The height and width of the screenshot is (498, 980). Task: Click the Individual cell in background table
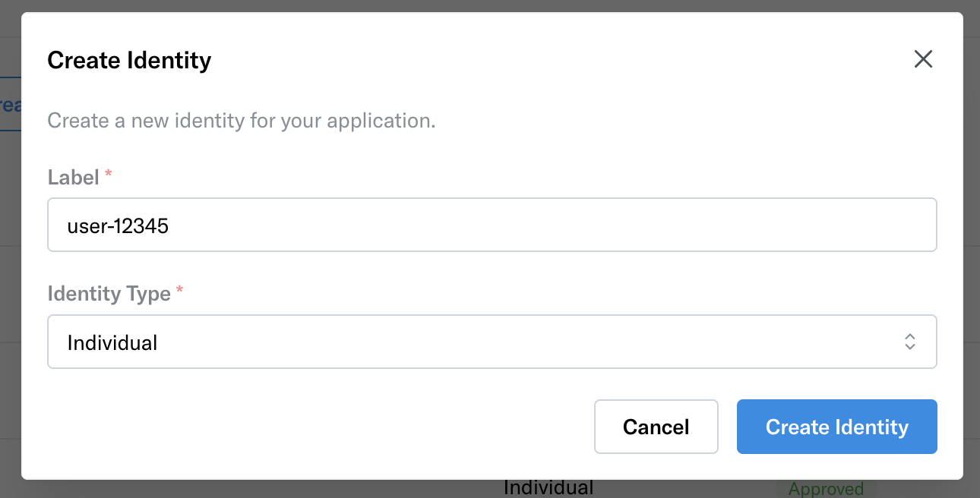coord(548,488)
